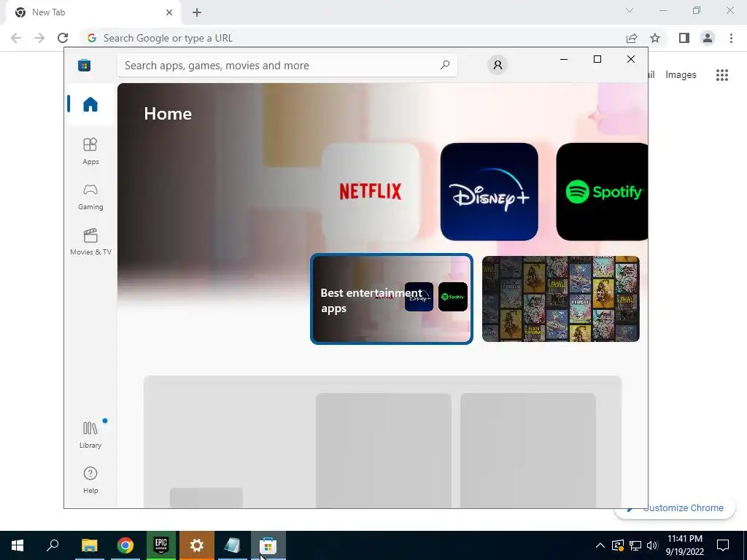Close the Microsoft Store window
The image size is (747, 560).
pyautogui.click(x=631, y=59)
